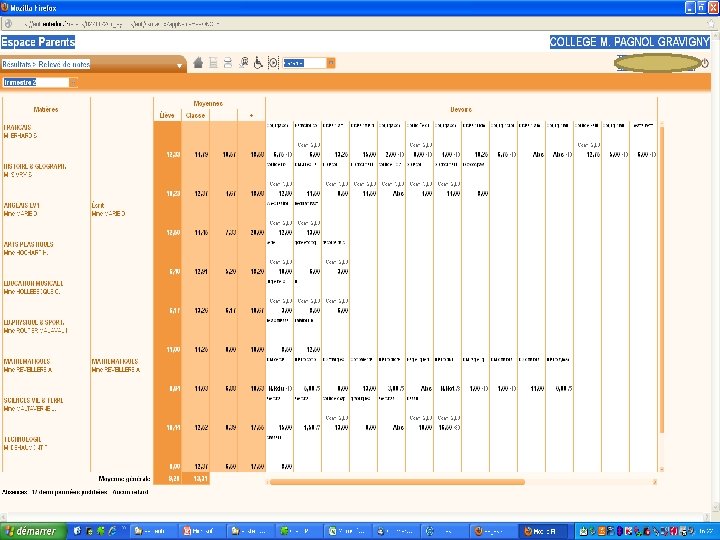Screen dimensions: 720x540
Task: Click the Matières column header
Action: click(x=46, y=109)
